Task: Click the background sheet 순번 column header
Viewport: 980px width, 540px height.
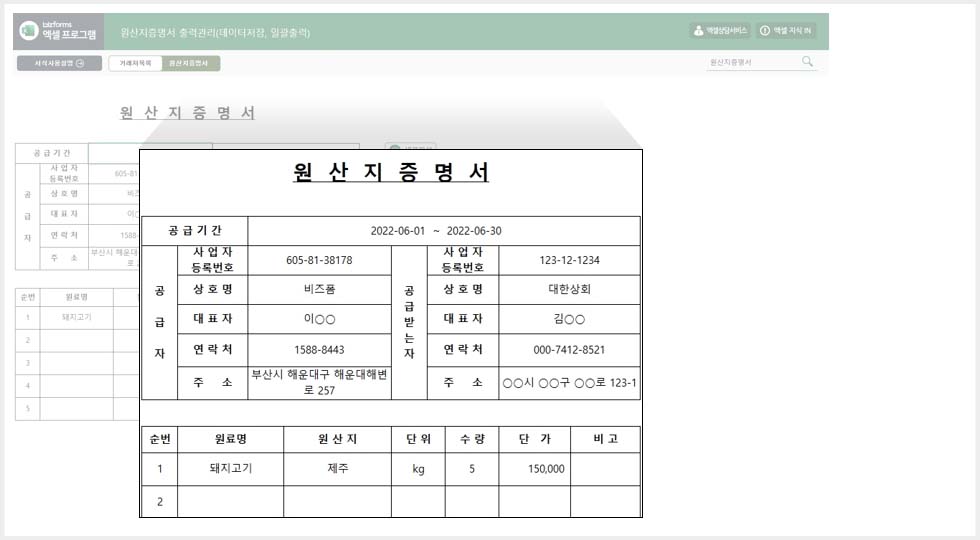Action: [28, 298]
